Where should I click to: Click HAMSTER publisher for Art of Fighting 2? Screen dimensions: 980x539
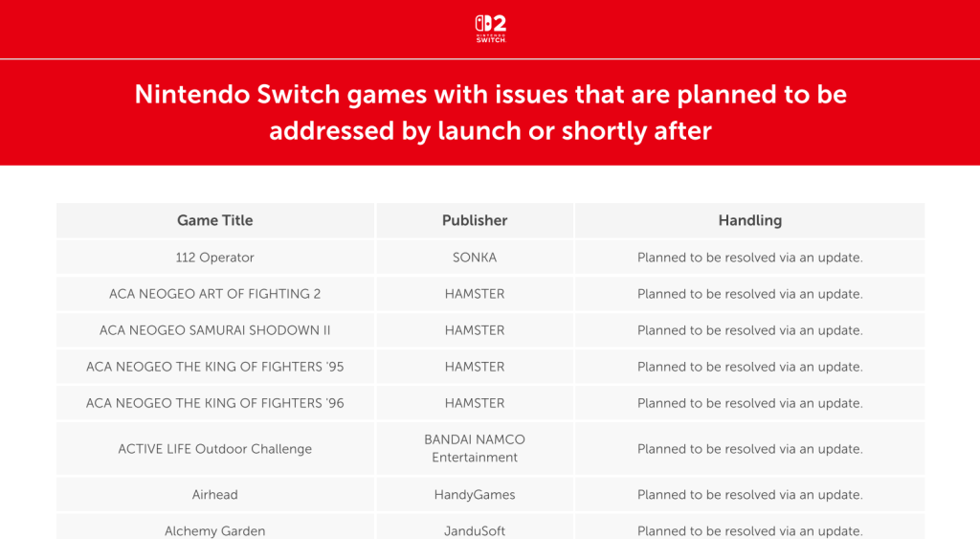[475, 294]
